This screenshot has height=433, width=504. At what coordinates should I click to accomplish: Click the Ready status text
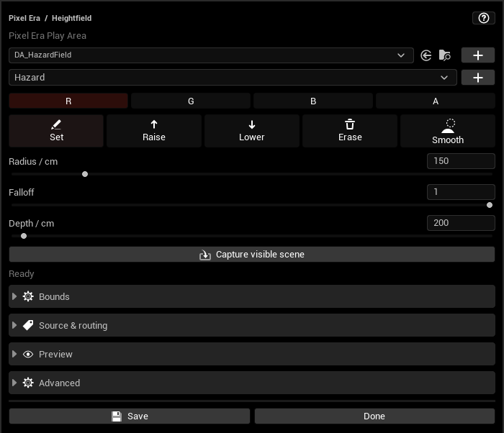tap(21, 274)
